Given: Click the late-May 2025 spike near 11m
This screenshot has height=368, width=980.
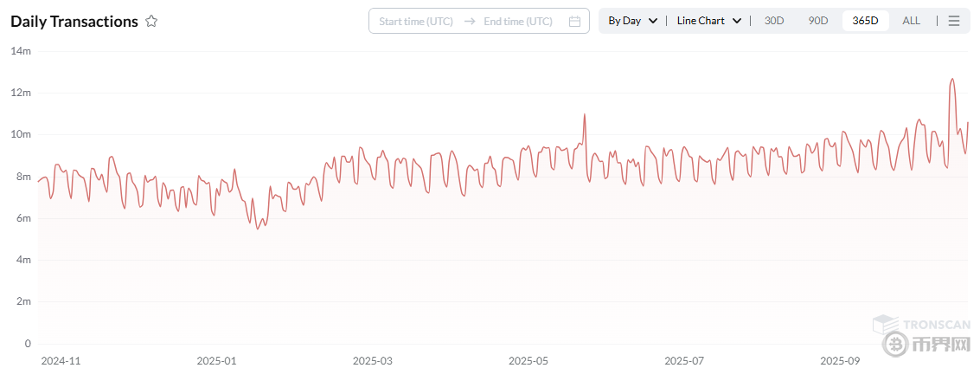Looking at the screenshot, I should pos(585,114).
